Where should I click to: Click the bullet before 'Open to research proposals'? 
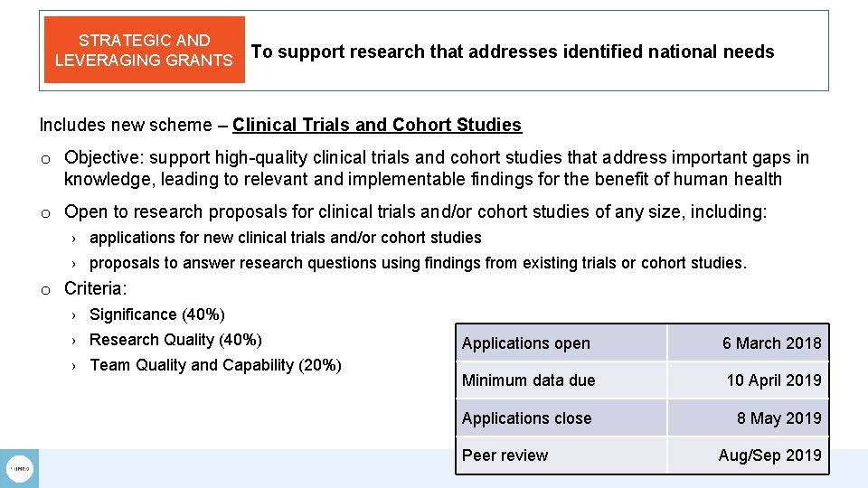[x=45, y=213]
